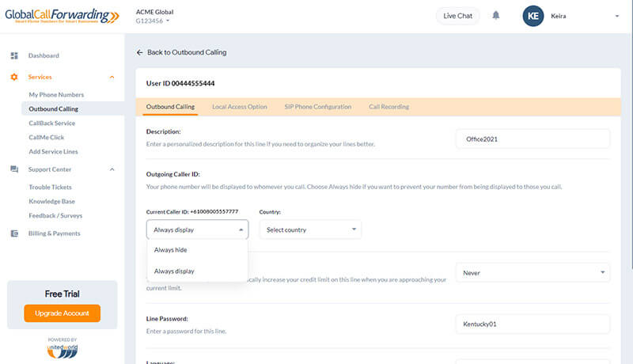
Task: Open My Phone Numbers
Action: [56, 95]
